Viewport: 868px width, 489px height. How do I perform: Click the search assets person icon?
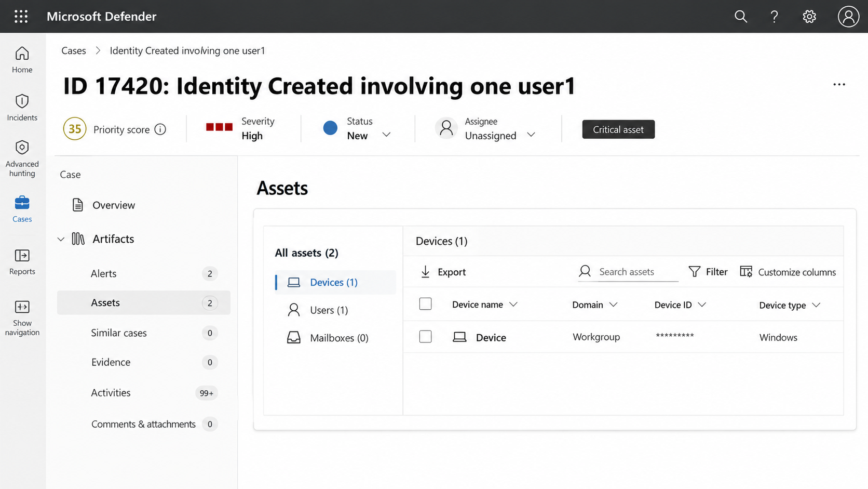[x=585, y=271]
